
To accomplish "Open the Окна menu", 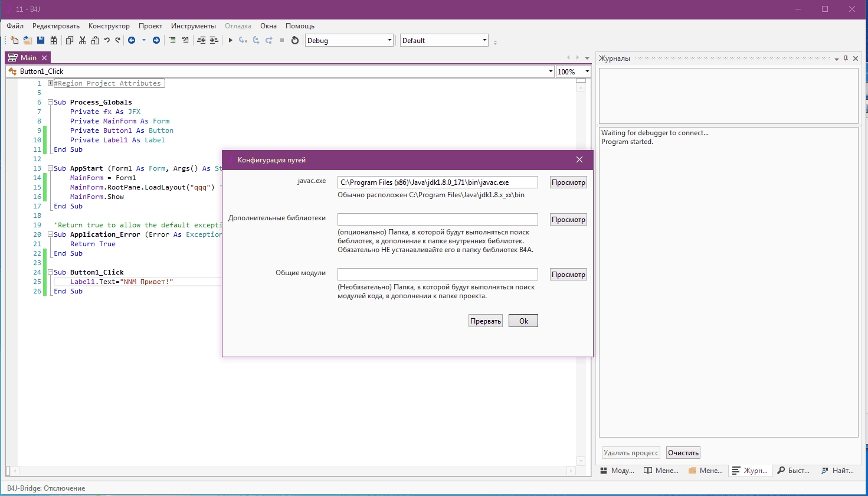I will (x=268, y=26).
